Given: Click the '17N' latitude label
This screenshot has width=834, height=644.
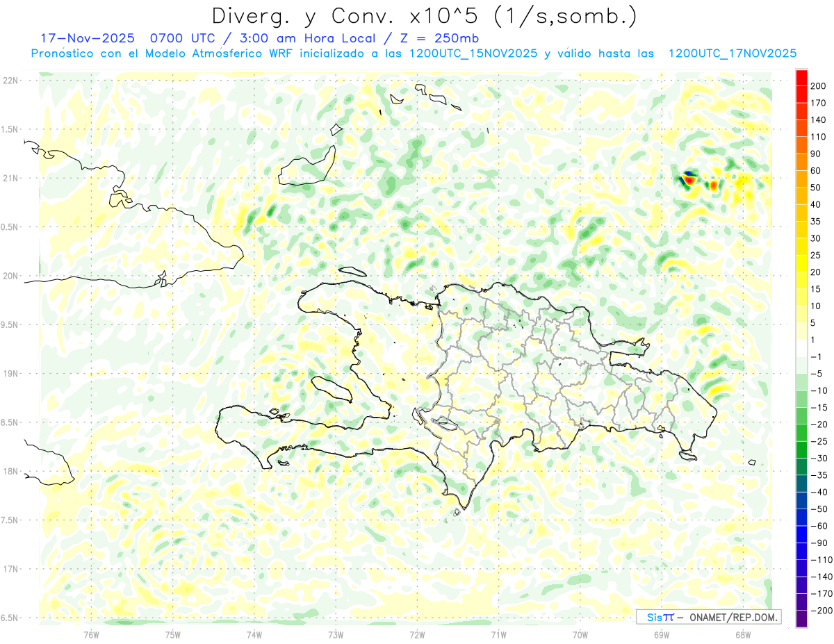Looking at the screenshot, I should coord(10,569).
